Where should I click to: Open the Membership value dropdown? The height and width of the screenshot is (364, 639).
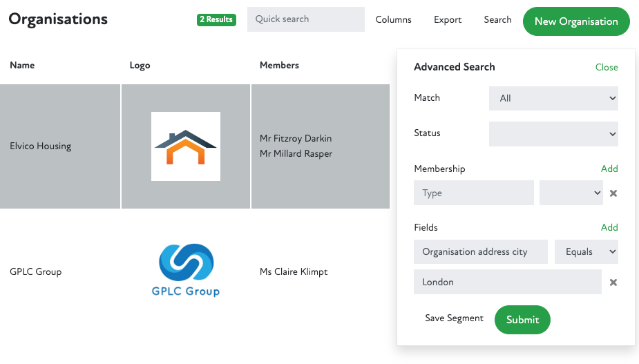click(x=571, y=193)
